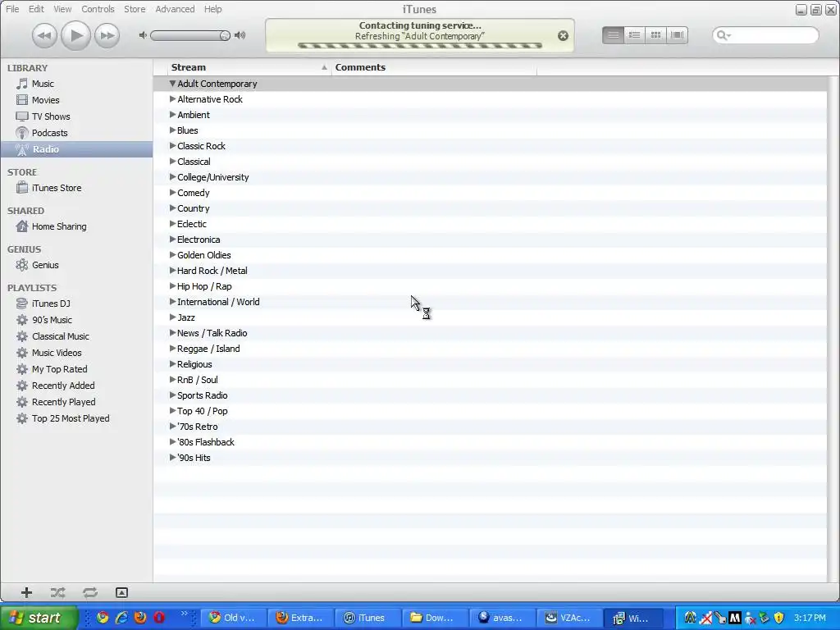Image resolution: width=840 pixels, height=630 pixels.
Task: Select TV Shows in the library
Action: click(x=76, y=116)
